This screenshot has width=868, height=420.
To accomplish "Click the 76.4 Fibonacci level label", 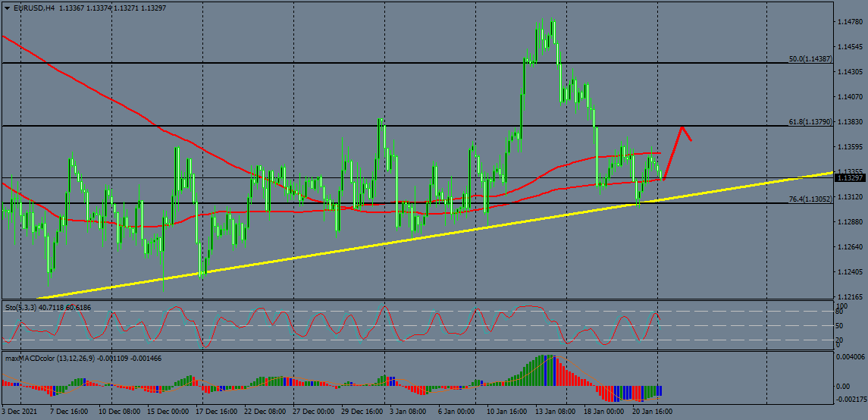I will point(810,199).
